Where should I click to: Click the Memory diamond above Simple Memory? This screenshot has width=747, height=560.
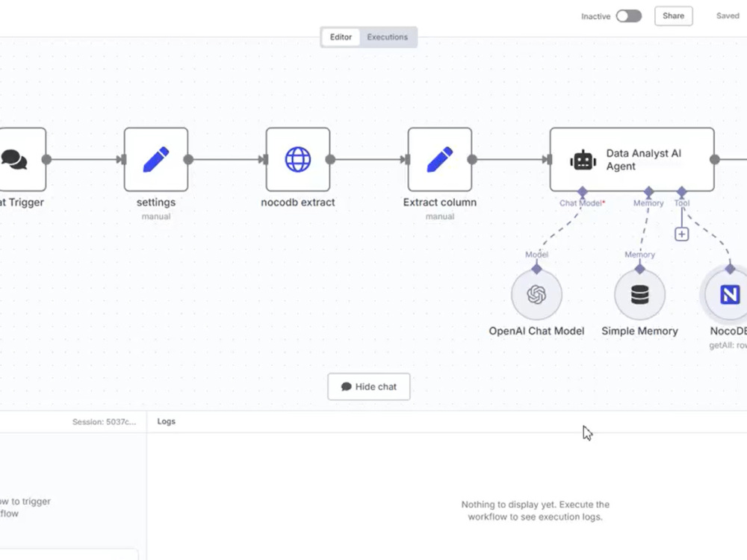click(x=640, y=269)
